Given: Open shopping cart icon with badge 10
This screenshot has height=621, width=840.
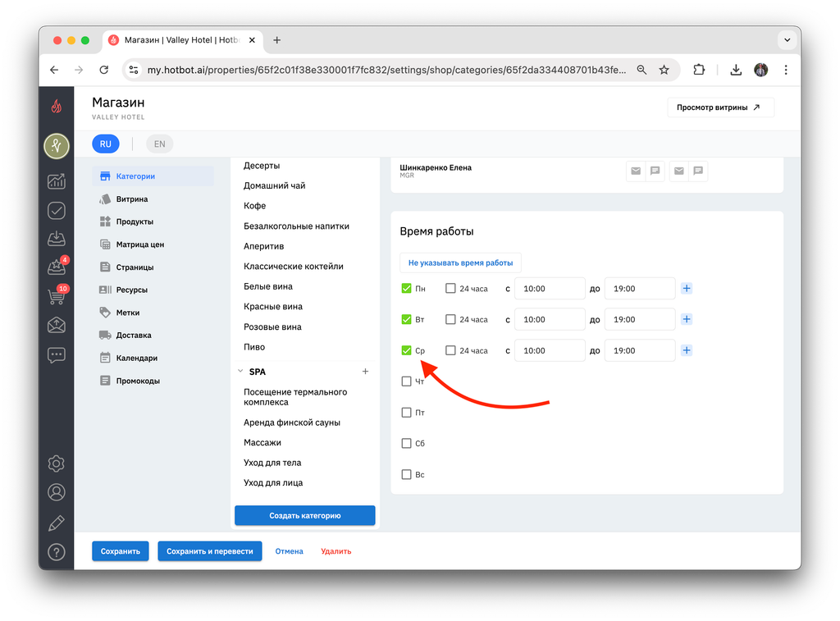Looking at the screenshot, I should [x=57, y=295].
